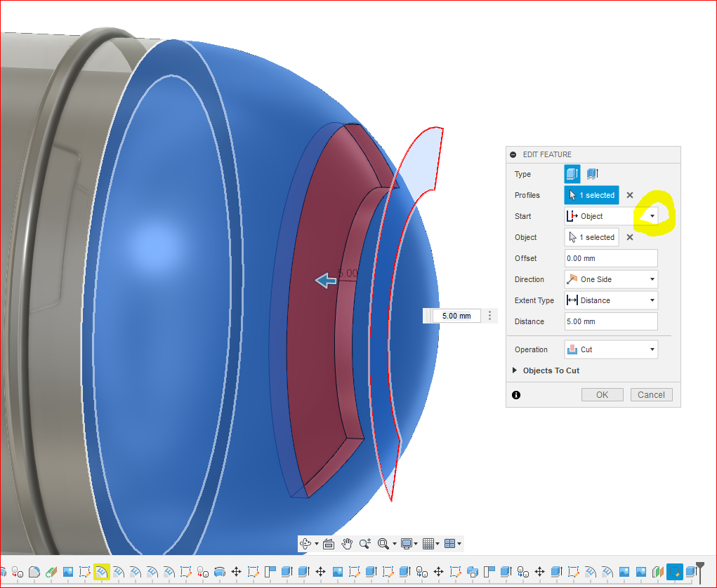
Task: Click the Fit/Zoom Window icon
Action: [383, 544]
